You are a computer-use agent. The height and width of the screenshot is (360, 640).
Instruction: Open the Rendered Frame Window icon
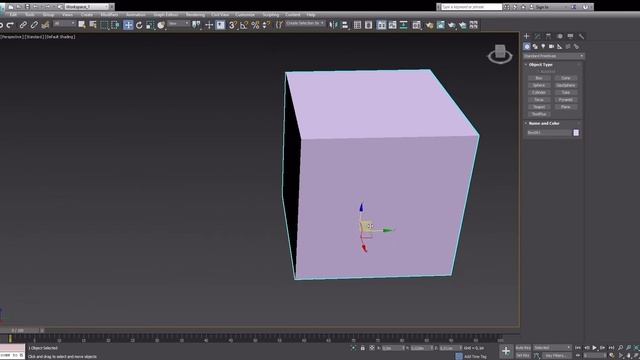coord(441,25)
